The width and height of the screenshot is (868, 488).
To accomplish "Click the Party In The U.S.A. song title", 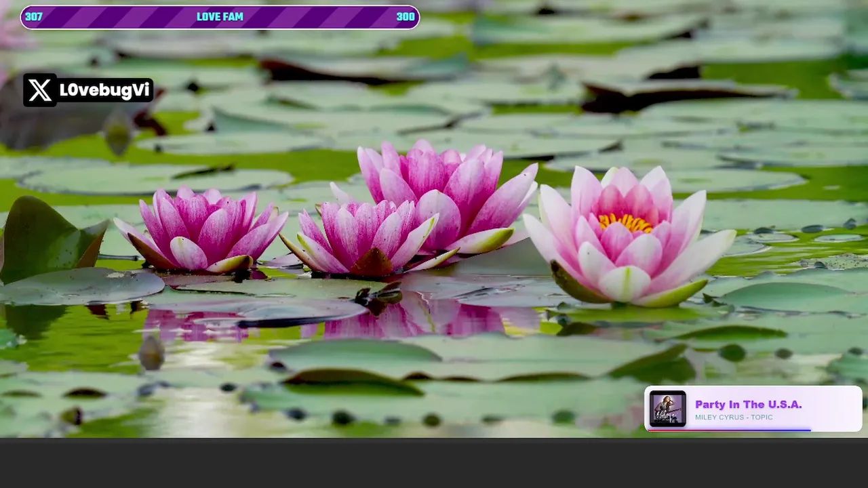I will click(749, 405).
